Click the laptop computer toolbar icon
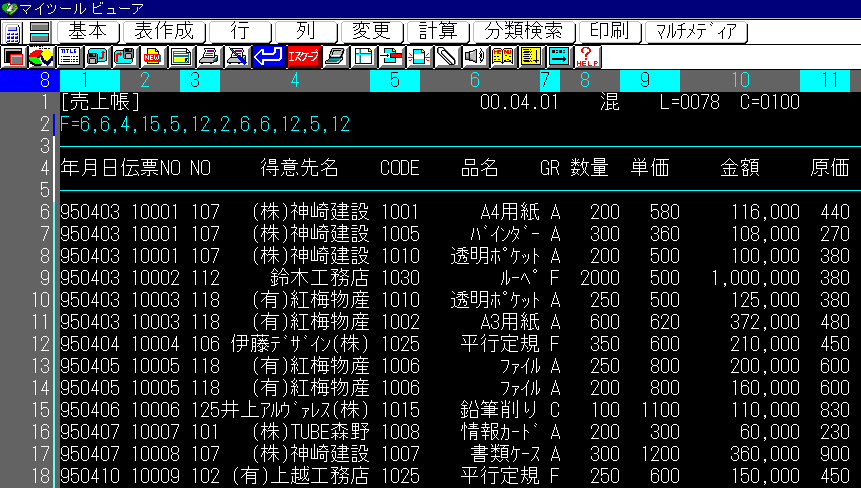Viewport: 861px width, 488px height. (x=336, y=57)
